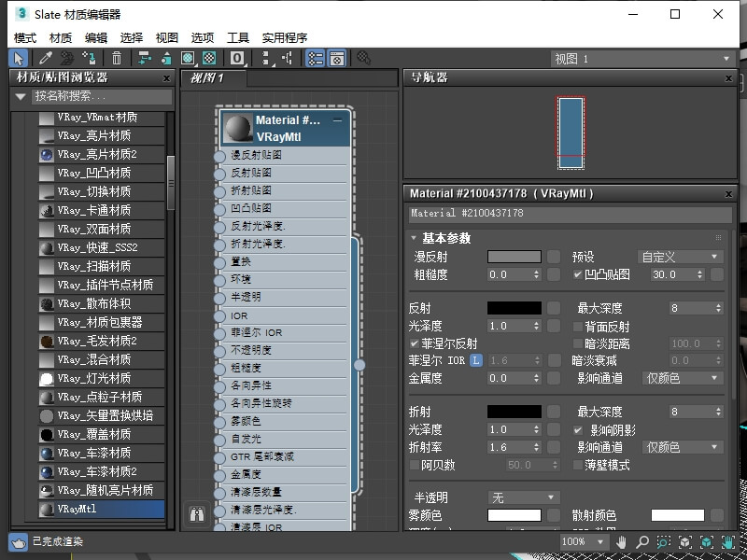The width and height of the screenshot is (747, 560).
Task: Open the 工具 menu
Action: coord(238,37)
